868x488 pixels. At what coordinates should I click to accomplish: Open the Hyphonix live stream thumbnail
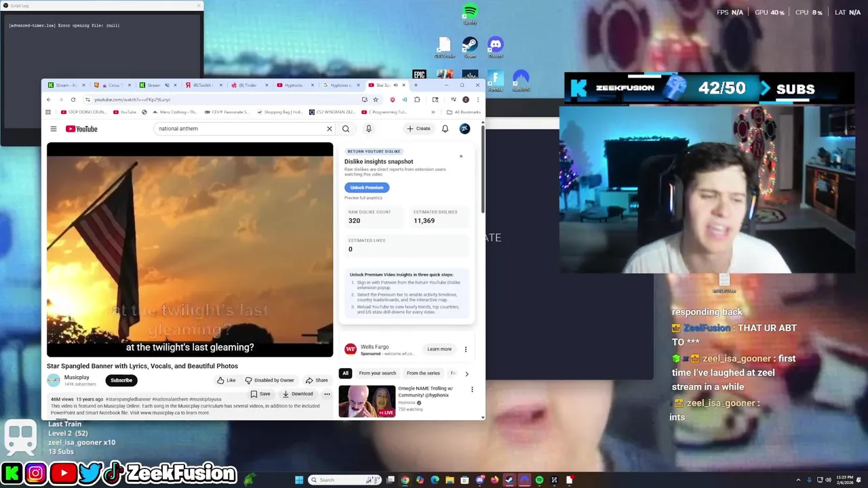coord(367,401)
